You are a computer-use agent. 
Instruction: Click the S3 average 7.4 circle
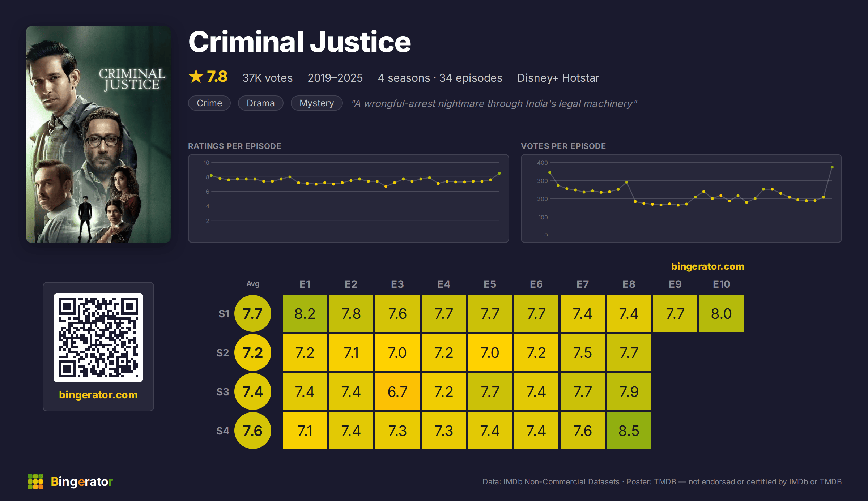point(253,391)
